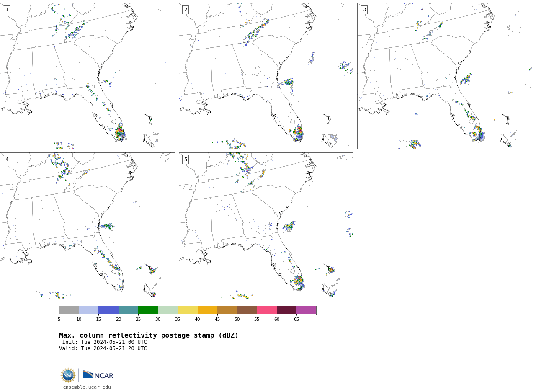Screen dimensions: 536x392
Task: Click the member label box "3"
Action: (x=364, y=10)
